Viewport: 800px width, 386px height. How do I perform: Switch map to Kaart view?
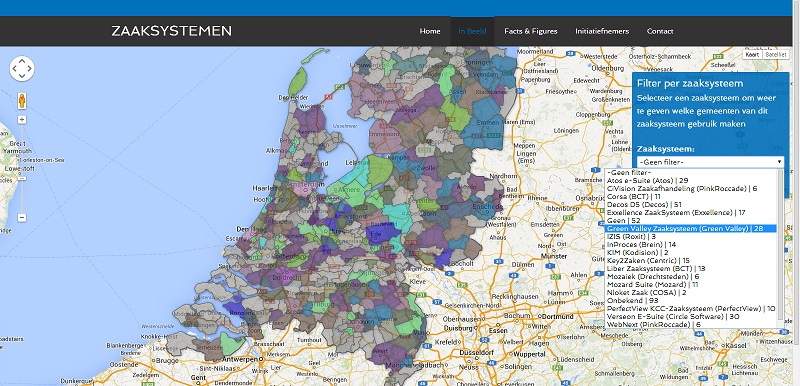(753, 55)
